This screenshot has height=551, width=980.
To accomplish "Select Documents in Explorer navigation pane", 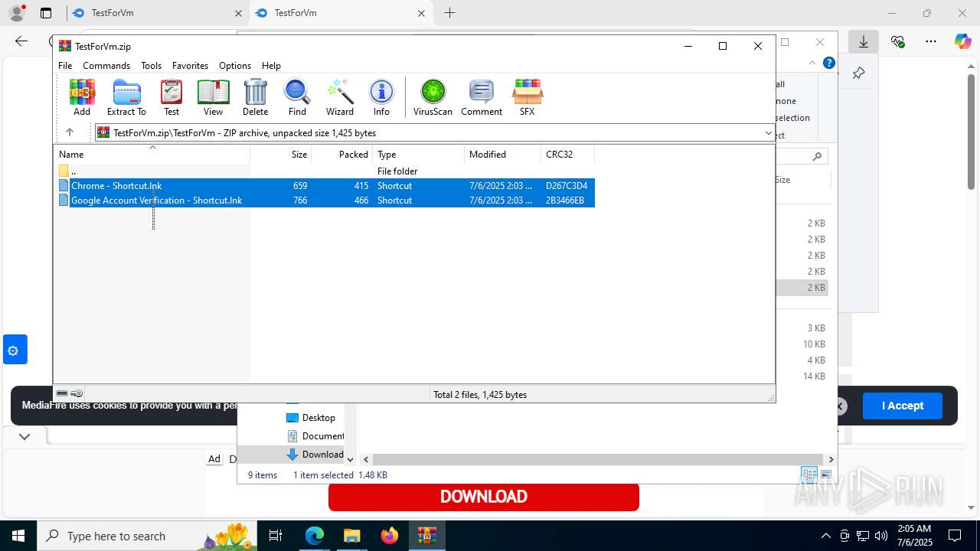I will (x=315, y=435).
